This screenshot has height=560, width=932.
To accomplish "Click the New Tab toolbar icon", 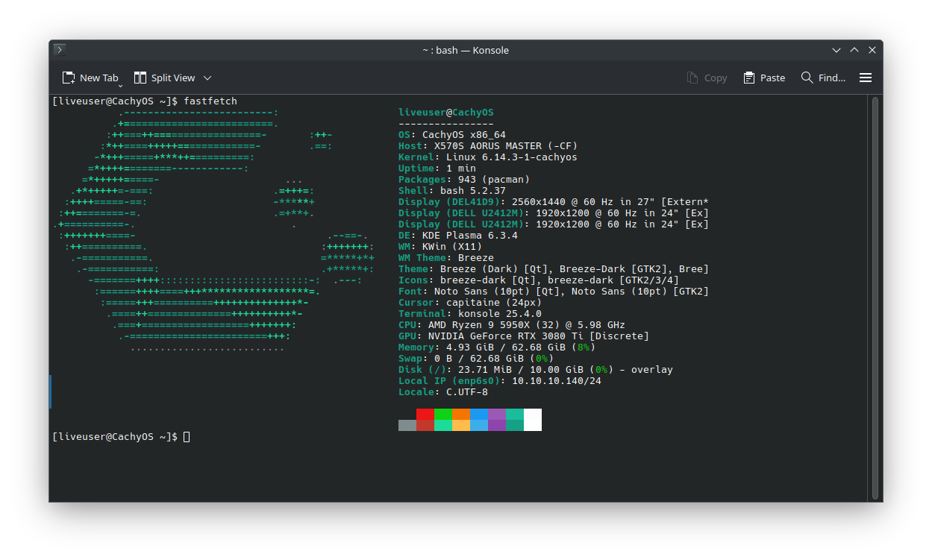I will point(69,78).
